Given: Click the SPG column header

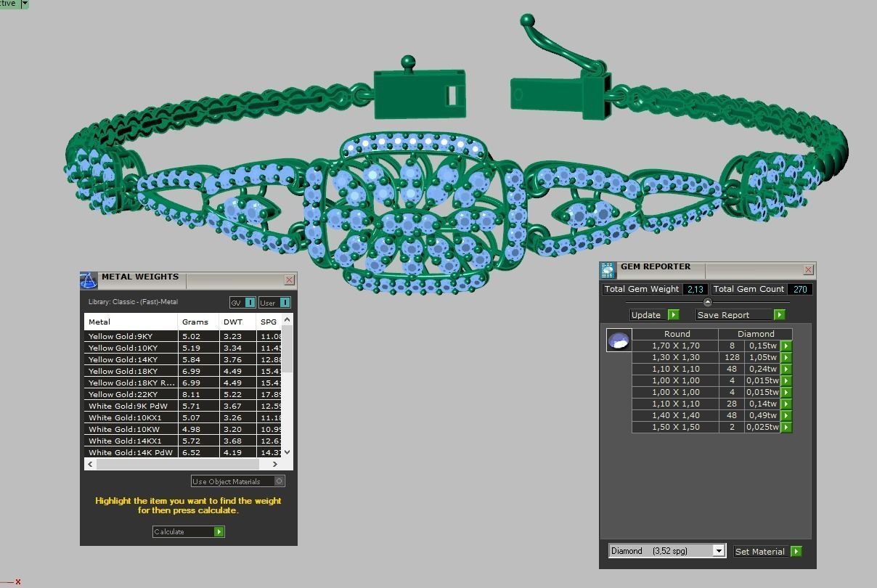Looking at the screenshot, I should point(269,322).
